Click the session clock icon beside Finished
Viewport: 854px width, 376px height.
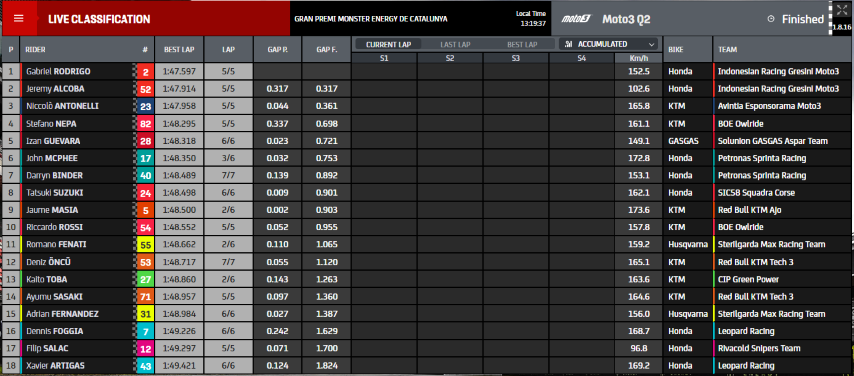click(771, 19)
